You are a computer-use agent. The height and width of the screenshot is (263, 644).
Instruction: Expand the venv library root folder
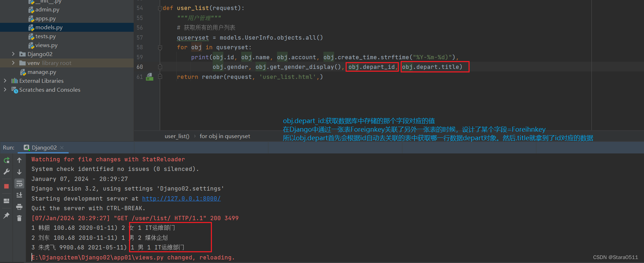13,63
